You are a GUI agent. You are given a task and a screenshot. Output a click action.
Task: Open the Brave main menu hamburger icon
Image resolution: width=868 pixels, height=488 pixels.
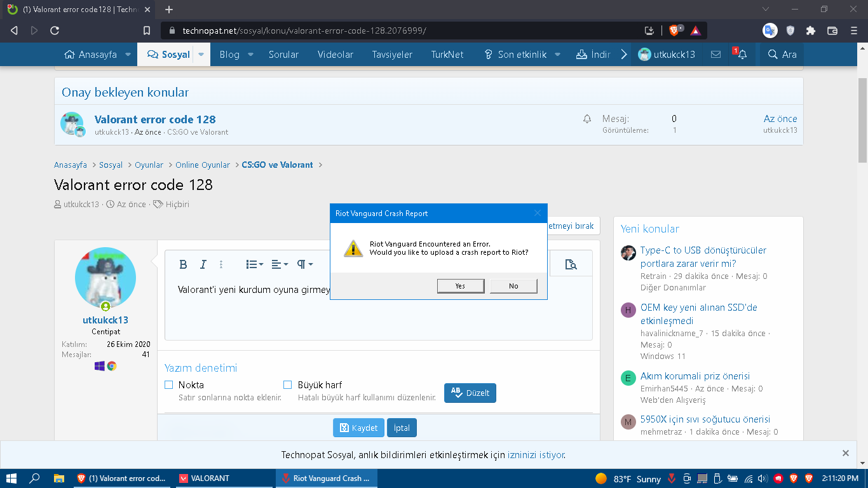pyautogui.click(x=854, y=30)
